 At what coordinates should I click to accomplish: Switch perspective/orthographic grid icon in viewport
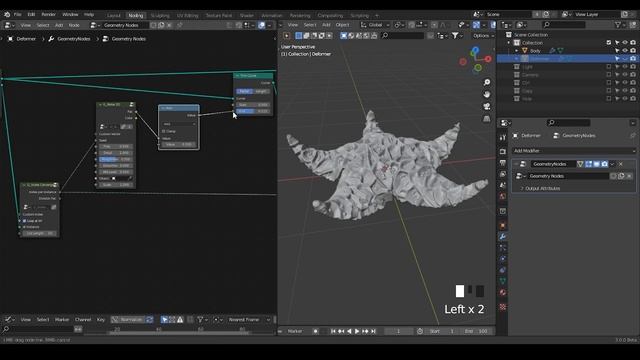(487, 118)
